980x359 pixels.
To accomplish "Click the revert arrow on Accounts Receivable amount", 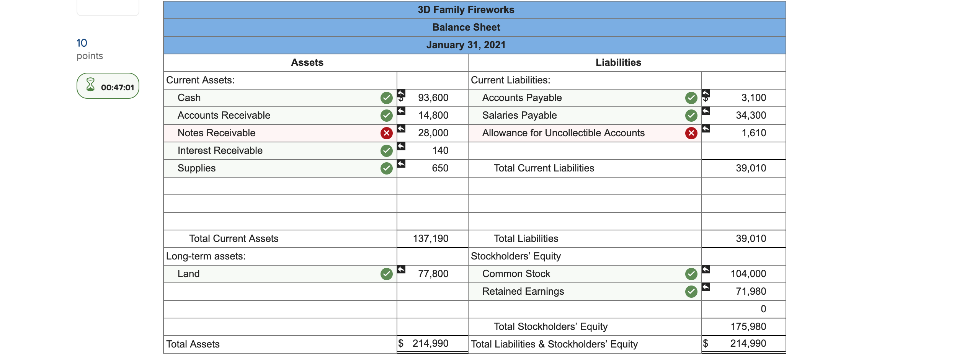I will click(401, 111).
